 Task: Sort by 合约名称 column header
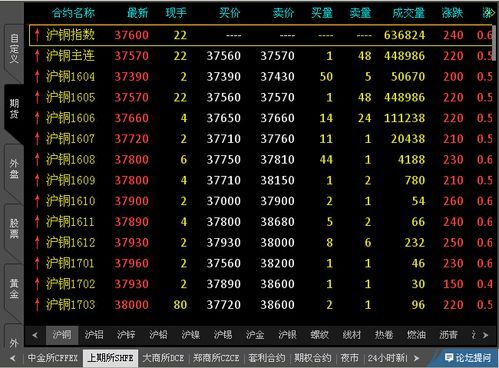click(73, 13)
